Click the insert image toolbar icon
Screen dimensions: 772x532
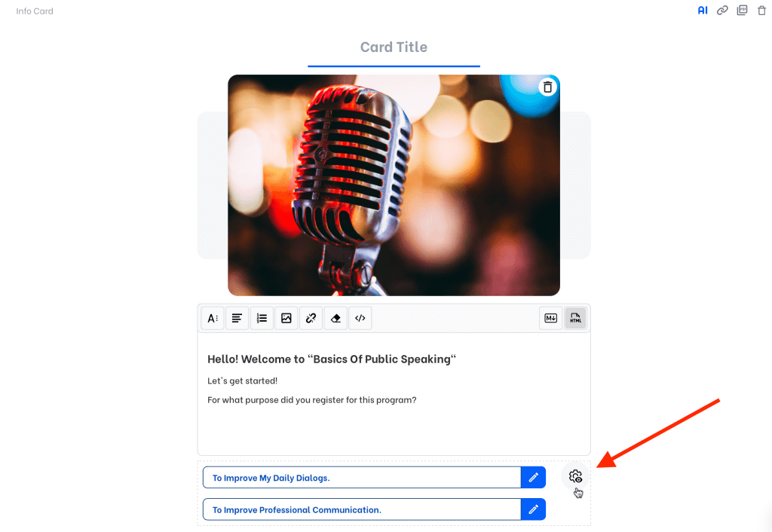[x=286, y=318]
